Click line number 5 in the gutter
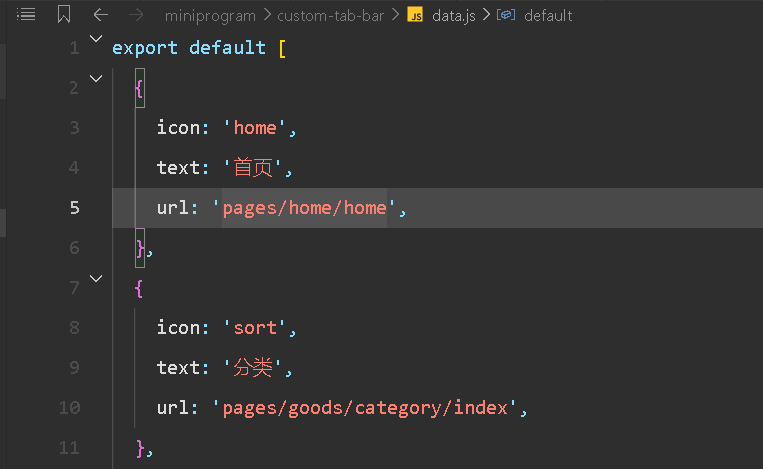This screenshot has width=763, height=469. [x=74, y=208]
